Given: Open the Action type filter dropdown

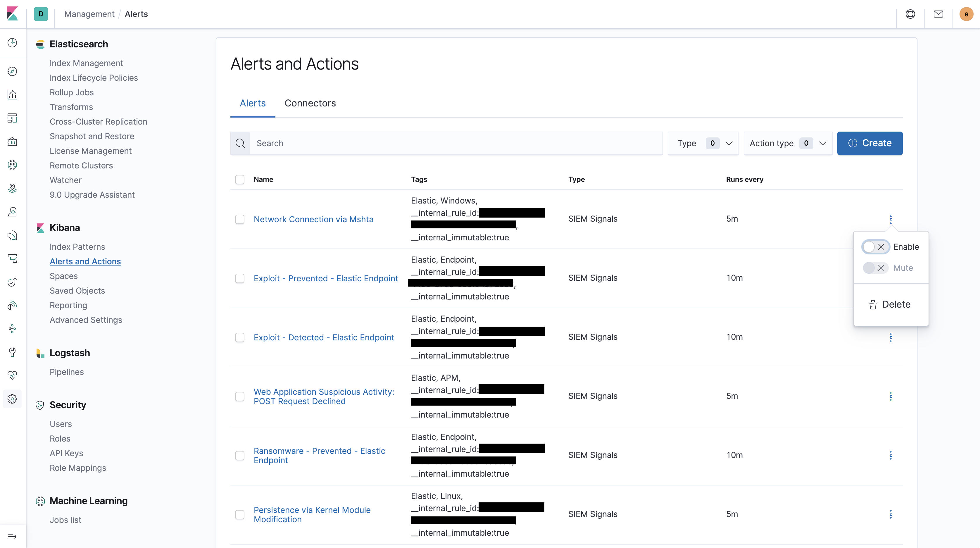Looking at the screenshot, I should (x=788, y=144).
